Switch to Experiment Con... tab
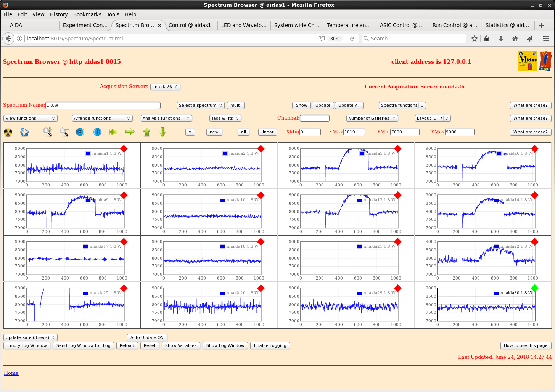This screenshot has height=392, width=555. [x=85, y=26]
